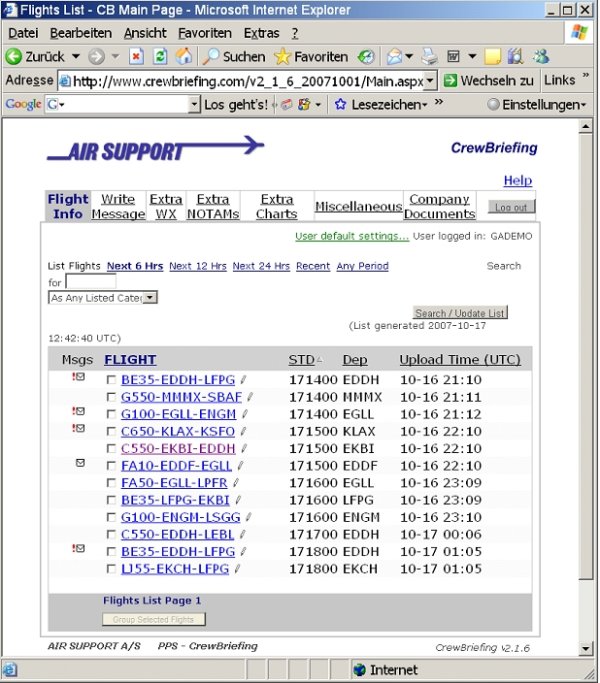The height and width of the screenshot is (683, 600).
Task: Click the history/media globe icon in toolbar
Action: 366,57
